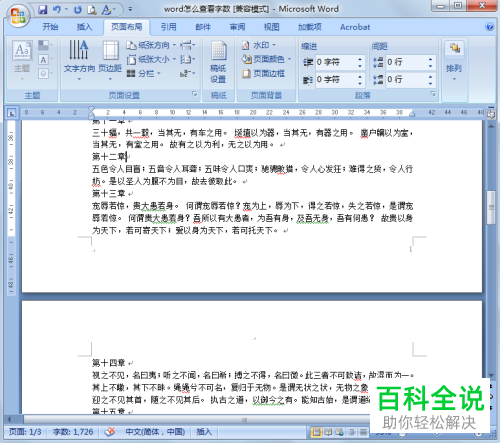
Task: Click the scroll up arrow
Action: 491,126
